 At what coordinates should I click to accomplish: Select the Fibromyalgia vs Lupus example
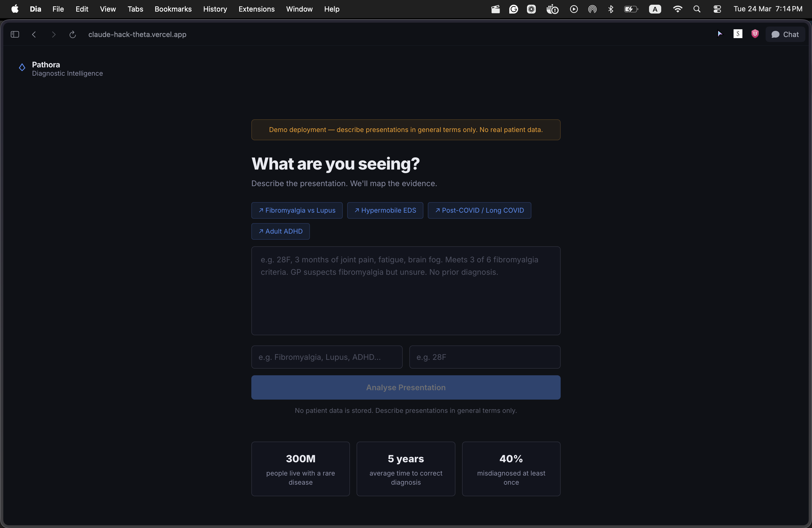[x=297, y=210]
